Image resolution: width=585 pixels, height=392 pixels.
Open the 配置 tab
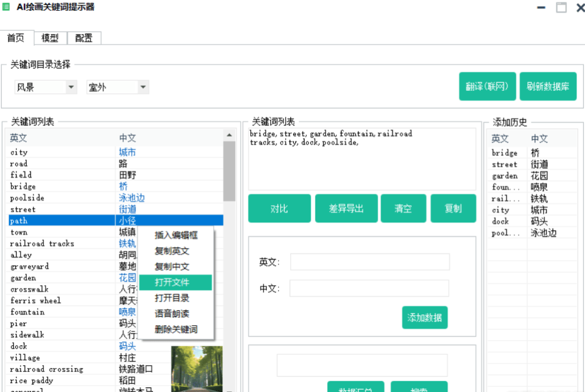pos(84,38)
